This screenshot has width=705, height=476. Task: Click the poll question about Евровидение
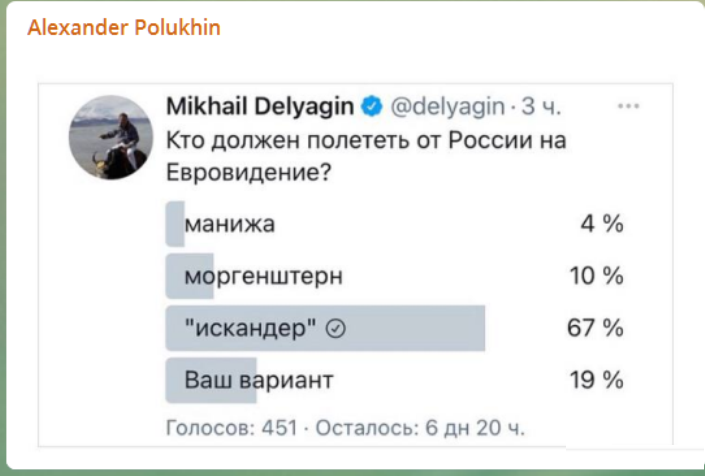(366, 156)
